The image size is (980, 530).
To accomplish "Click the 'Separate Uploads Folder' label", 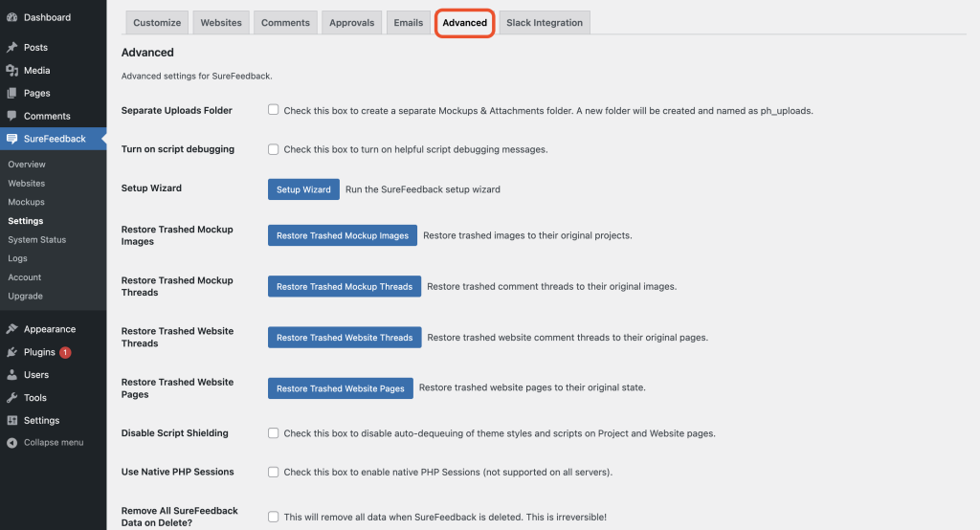I will pyautogui.click(x=177, y=111).
